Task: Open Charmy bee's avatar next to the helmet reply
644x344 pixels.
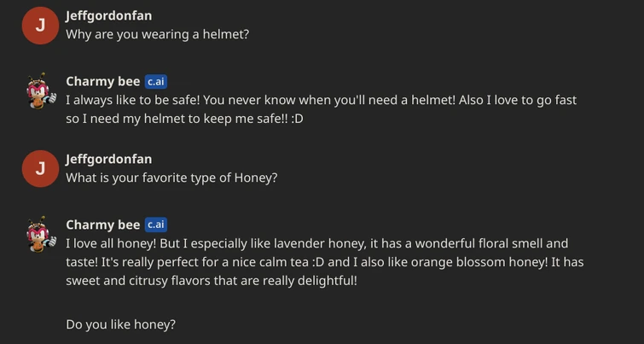Action: click(40, 91)
